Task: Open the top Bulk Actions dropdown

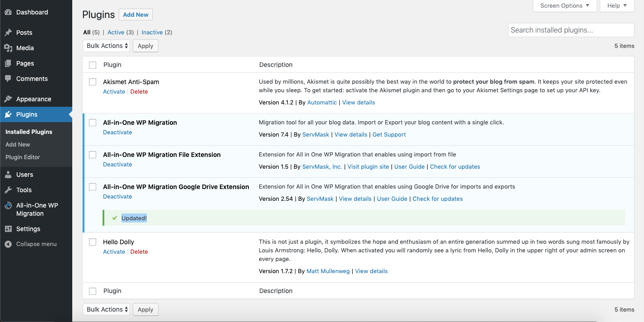Action: [x=106, y=46]
